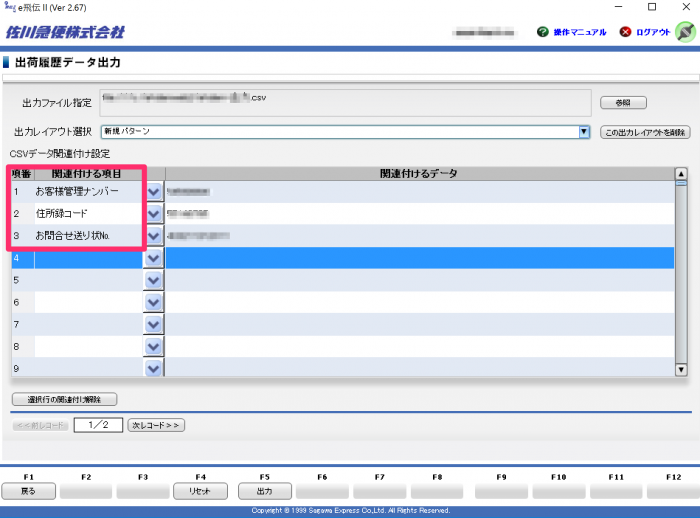Expand dropdown for row 7
Viewport: 700px width, 518px height.
click(154, 324)
